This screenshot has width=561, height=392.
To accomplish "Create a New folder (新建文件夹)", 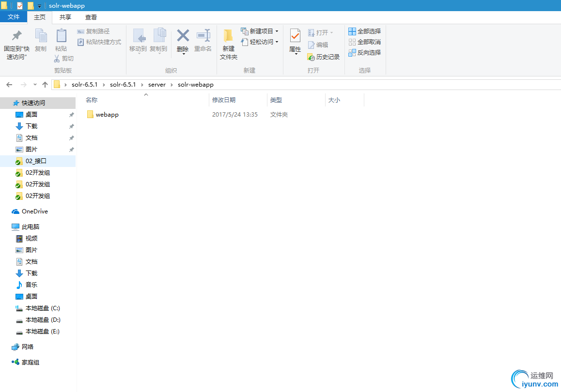I will tap(228, 45).
